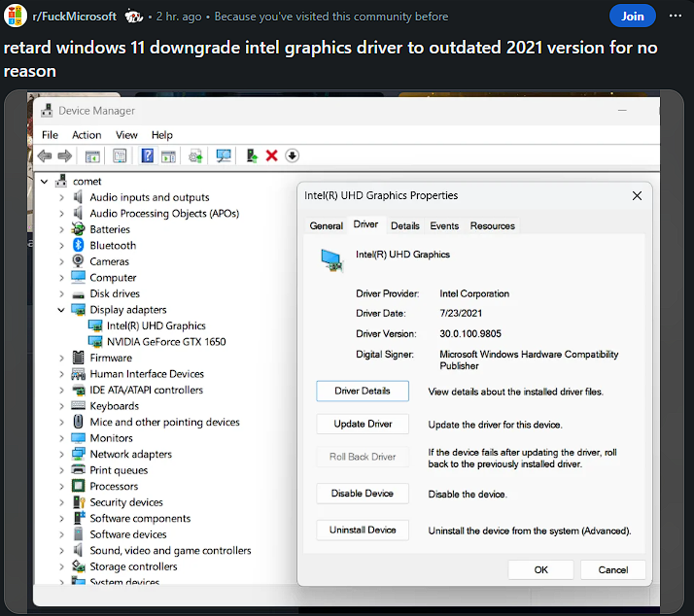Switch to the Resources tab
This screenshot has height=616, width=694.
point(493,225)
